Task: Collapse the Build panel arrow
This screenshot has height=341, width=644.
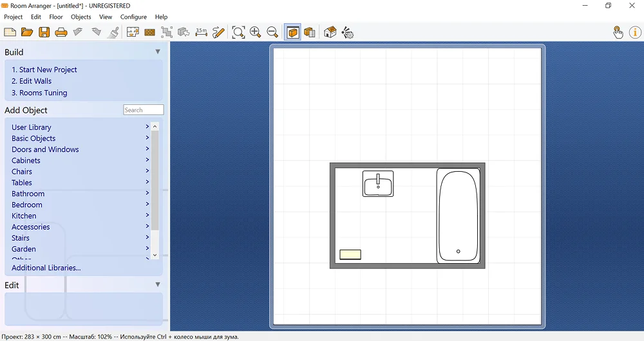Action: click(x=158, y=52)
